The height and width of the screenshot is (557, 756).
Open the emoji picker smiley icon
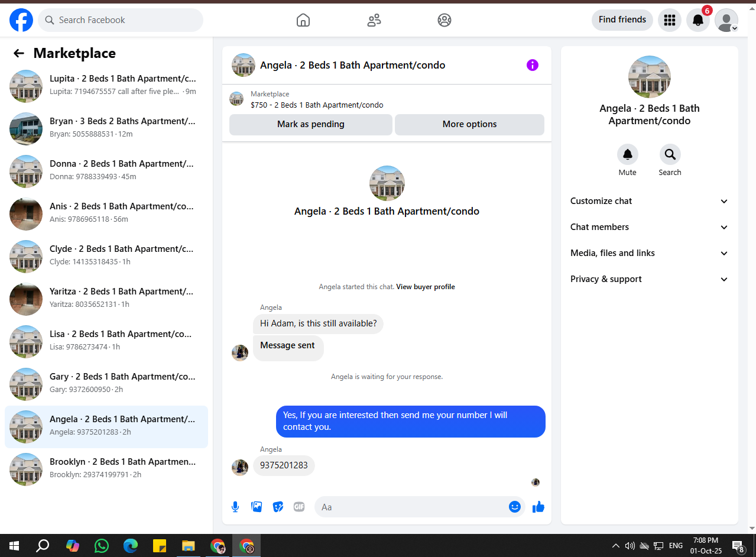(515, 507)
